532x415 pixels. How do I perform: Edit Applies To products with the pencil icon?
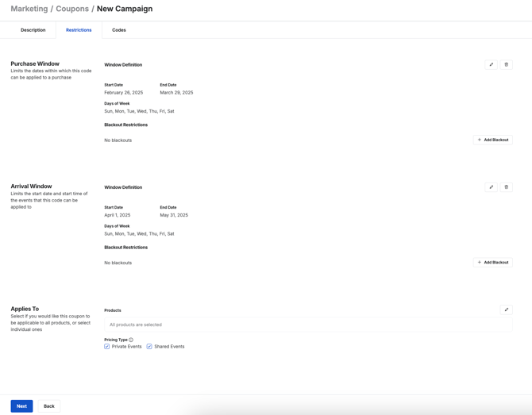[507, 309]
